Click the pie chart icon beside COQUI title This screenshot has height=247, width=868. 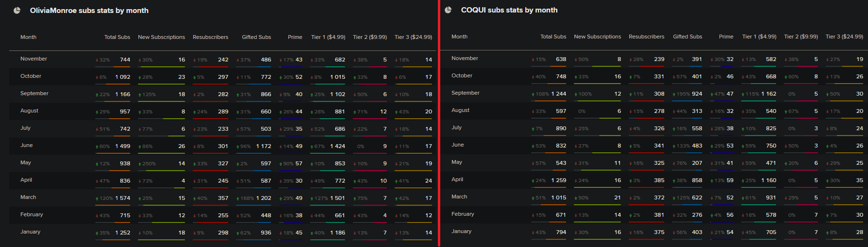click(x=448, y=10)
